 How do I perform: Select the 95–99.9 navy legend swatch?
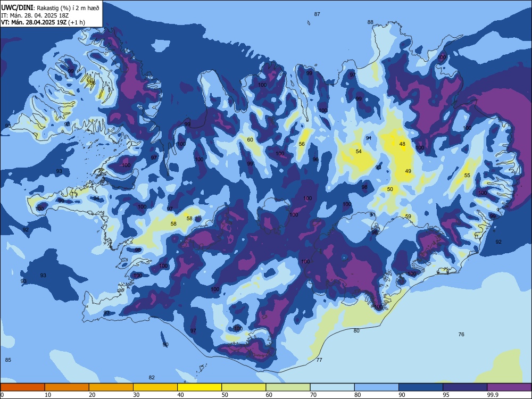coord(465,387)
